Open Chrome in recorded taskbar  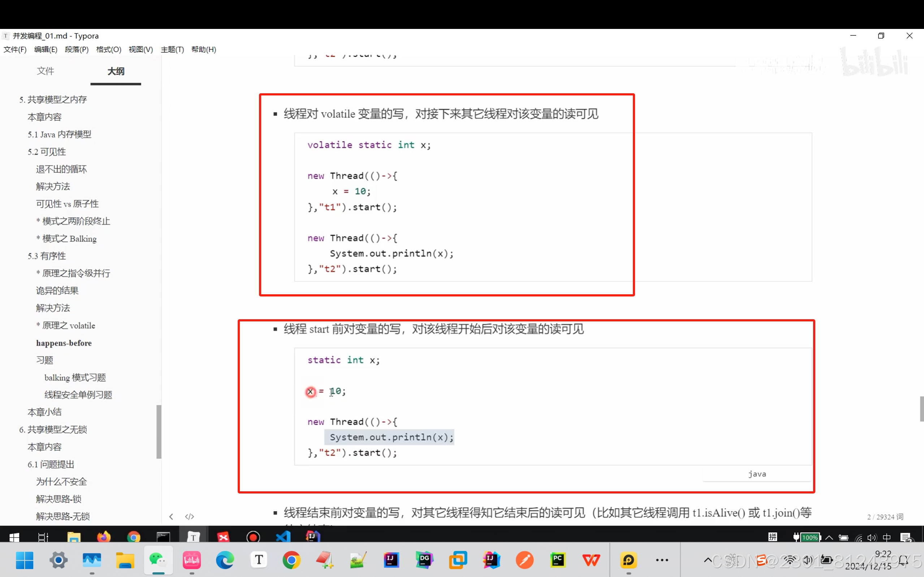tap(133, 537)
